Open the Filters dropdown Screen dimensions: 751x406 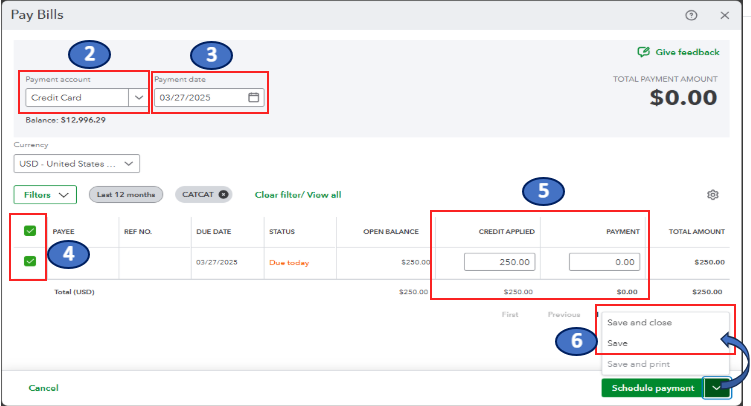(x=45, y=194)
